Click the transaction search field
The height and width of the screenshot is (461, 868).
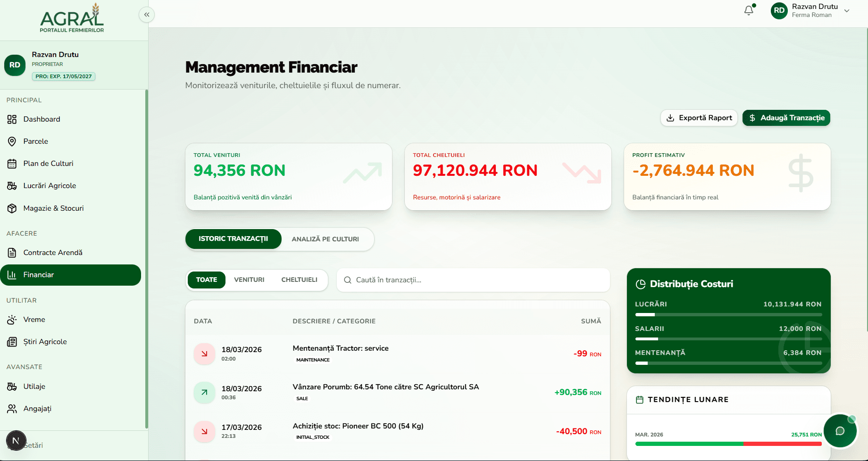point(473,280)
